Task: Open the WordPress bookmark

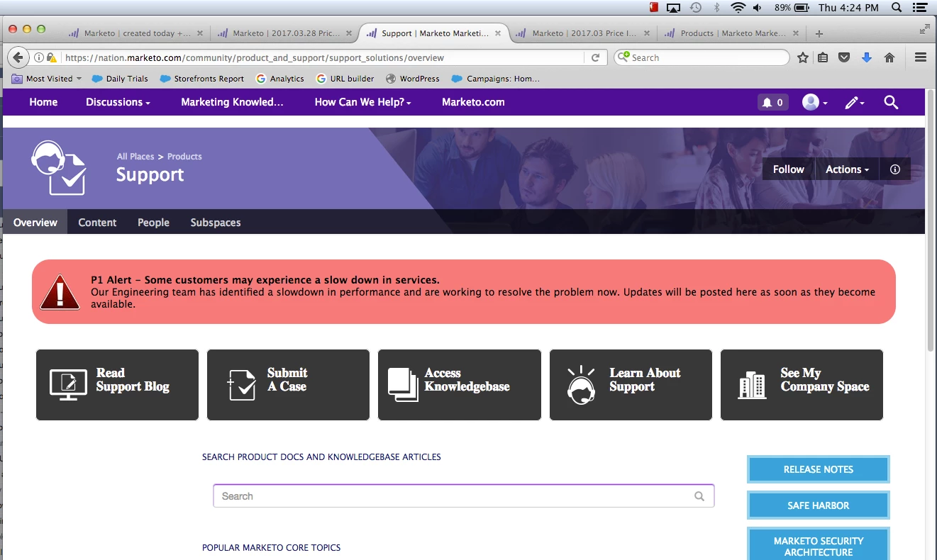Action: point(413,79)
